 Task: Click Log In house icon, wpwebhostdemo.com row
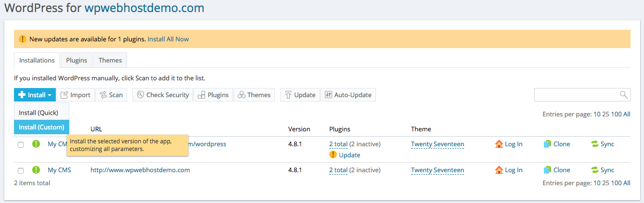pyautogui.click(x=499, y=170)
